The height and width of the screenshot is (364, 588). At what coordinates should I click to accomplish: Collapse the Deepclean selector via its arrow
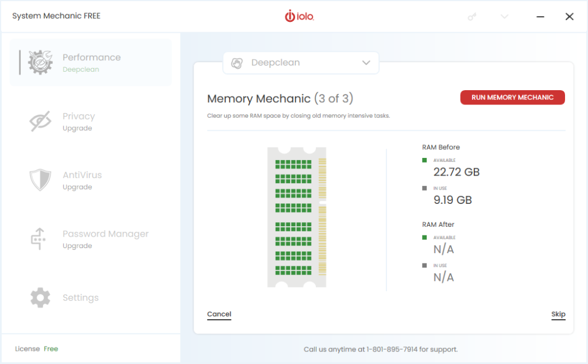(x=366, y=63)
